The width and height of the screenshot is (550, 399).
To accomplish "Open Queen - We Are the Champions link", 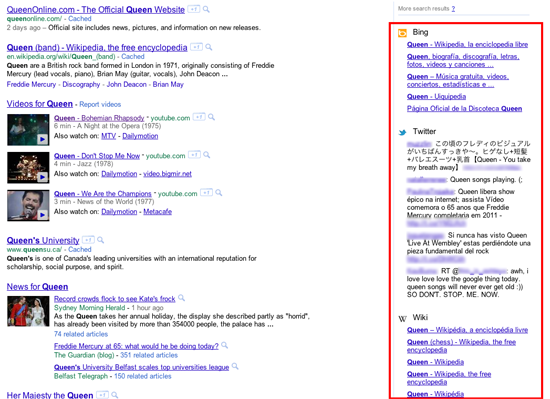I will tap(102, 194).
